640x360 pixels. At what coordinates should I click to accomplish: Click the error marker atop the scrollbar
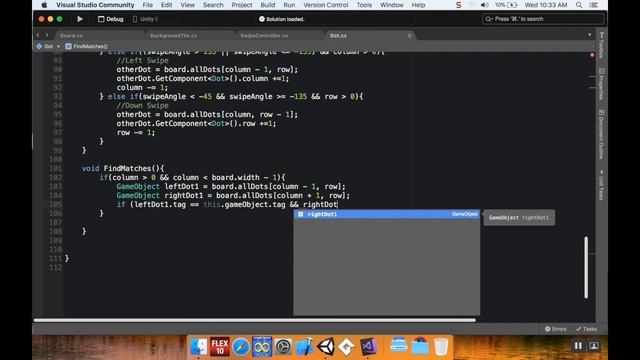pos(592,55)
